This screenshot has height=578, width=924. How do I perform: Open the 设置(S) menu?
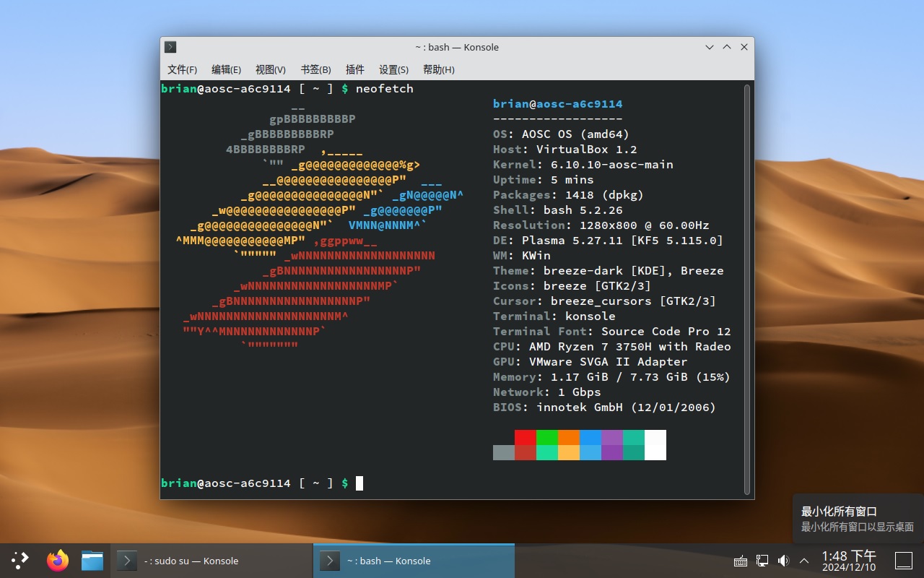click(x=393, y=69)
